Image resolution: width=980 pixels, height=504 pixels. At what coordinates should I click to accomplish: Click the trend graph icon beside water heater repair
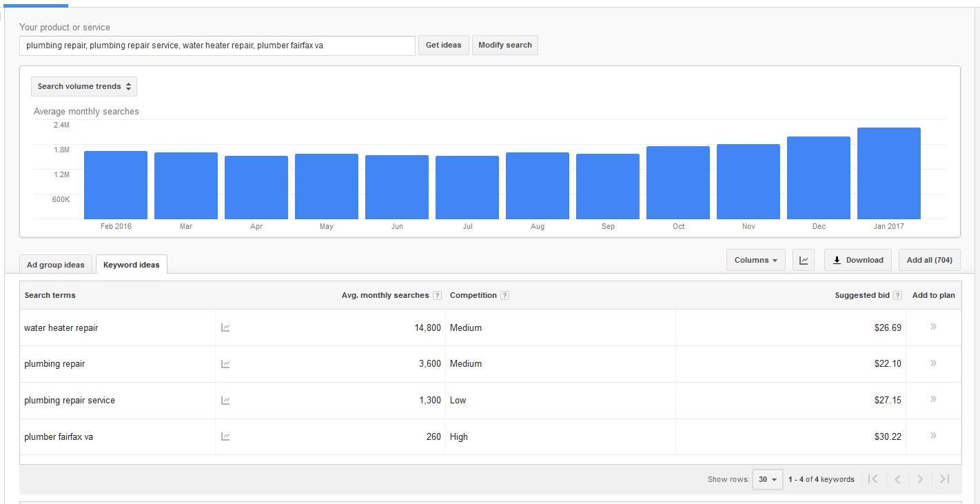225,327
